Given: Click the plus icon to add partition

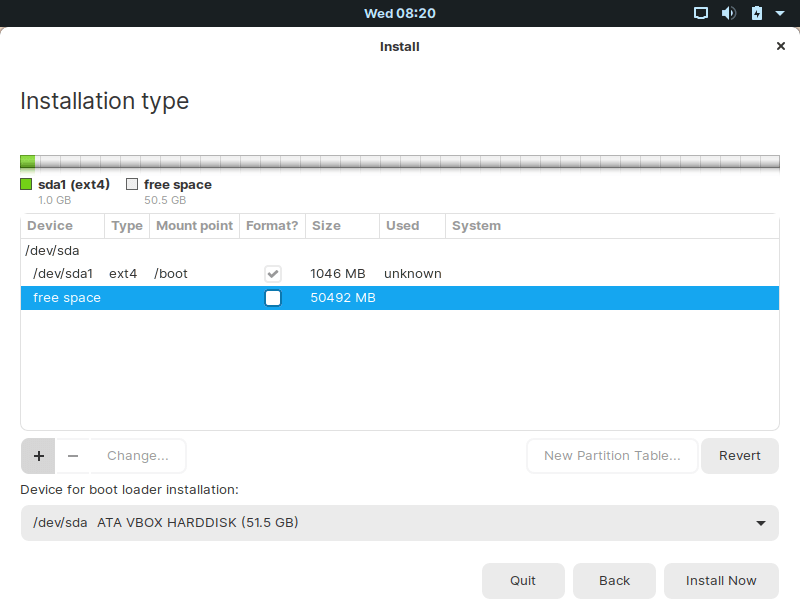Looking at the screenshot, I should [38, 456].
